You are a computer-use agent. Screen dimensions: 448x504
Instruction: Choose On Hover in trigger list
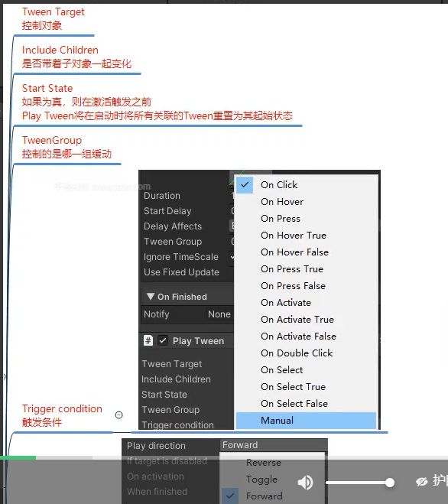tap(306, 202)
